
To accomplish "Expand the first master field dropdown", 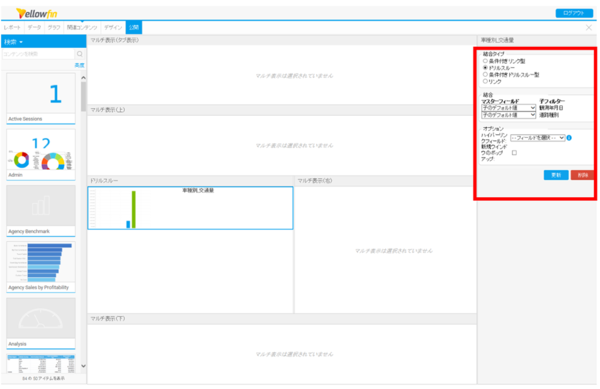I will point(509,108).
